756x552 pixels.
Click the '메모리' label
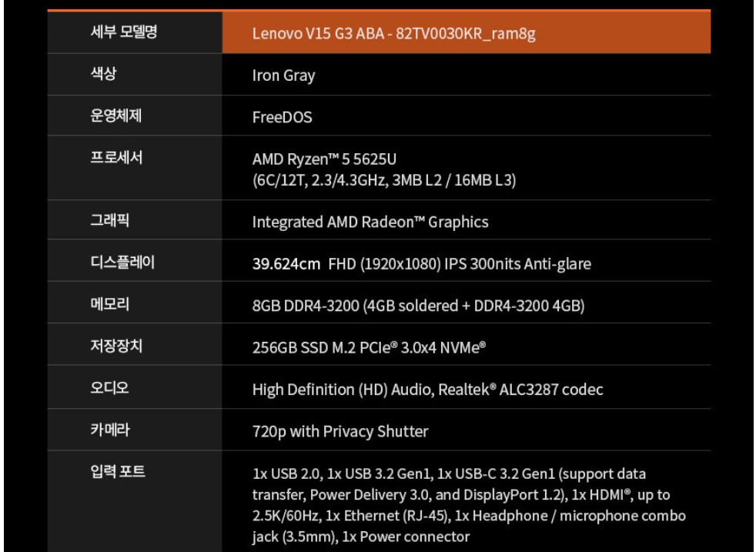pos(110,304)
